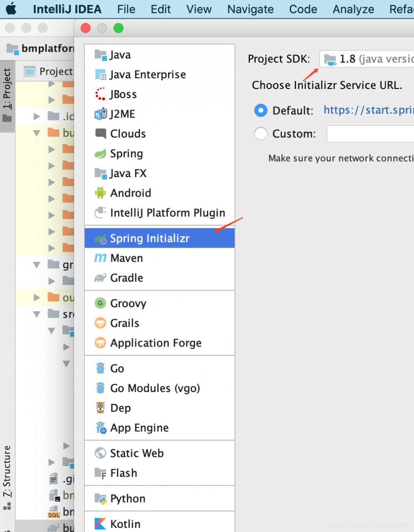This screenshot has height=532, width=414.
Task: Expand the .id folder in project tree
Action: point(37,116)
